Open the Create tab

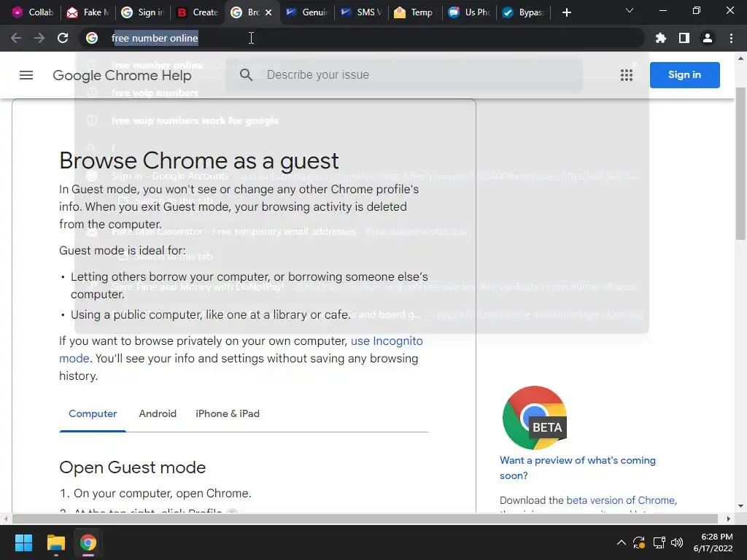coord(197,12)
